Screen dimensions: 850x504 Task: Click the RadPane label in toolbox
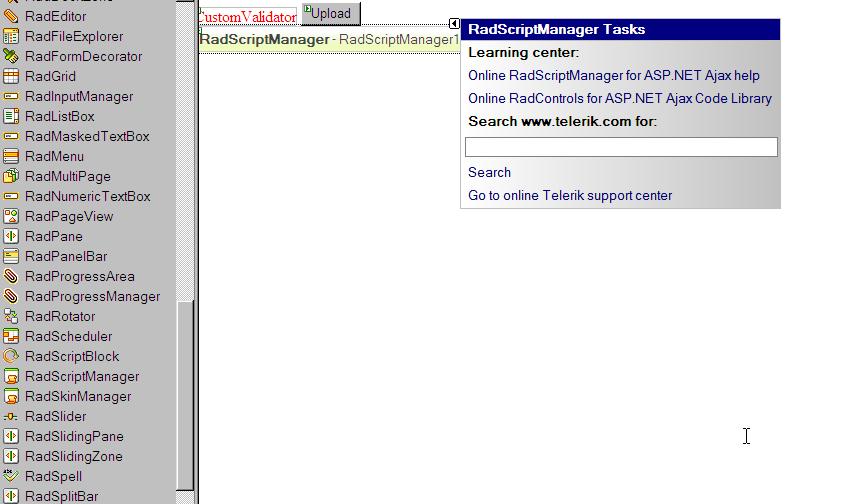coord(54,236)
